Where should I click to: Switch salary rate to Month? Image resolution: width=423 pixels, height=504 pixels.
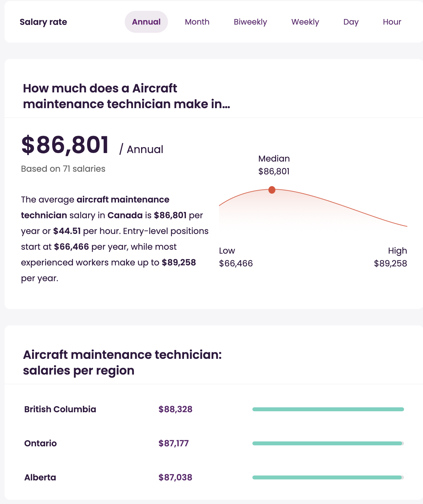click(197, 22)
